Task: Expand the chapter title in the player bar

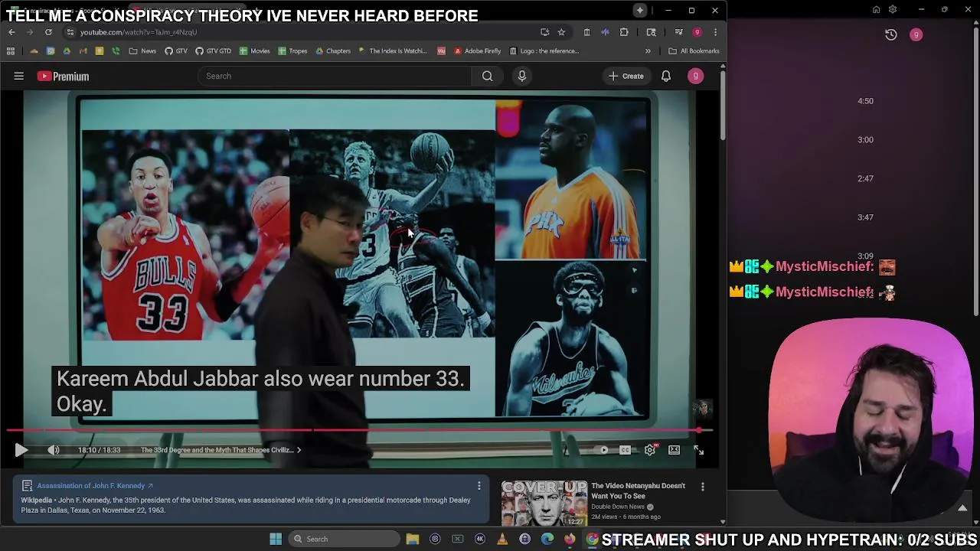Action: pyautogui.click(x=220, y=450)
